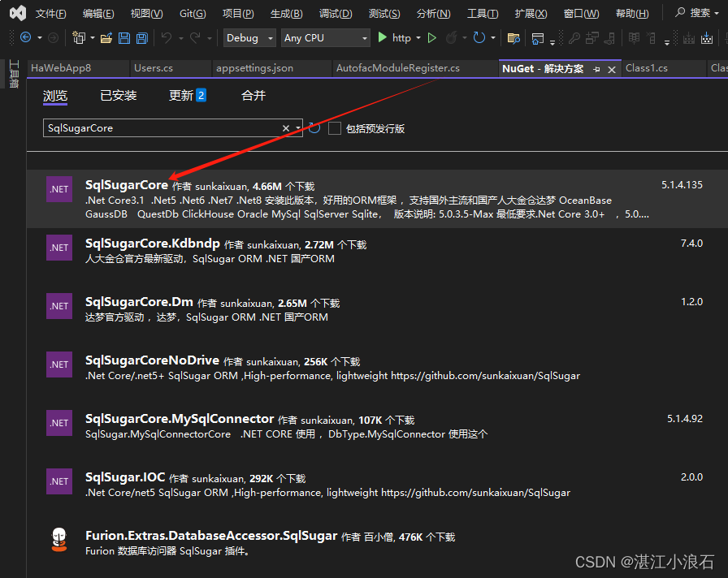The width and height of the screenshot is (728, 578).
Task: Click the search magnifier icon in title bar
Action: point(680,12)
